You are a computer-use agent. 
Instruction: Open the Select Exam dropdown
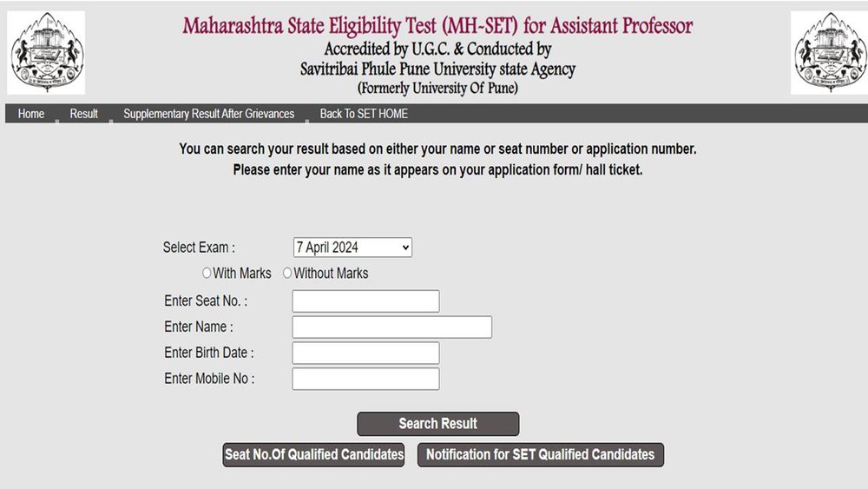pyautogui.click(x=352, y=248)
